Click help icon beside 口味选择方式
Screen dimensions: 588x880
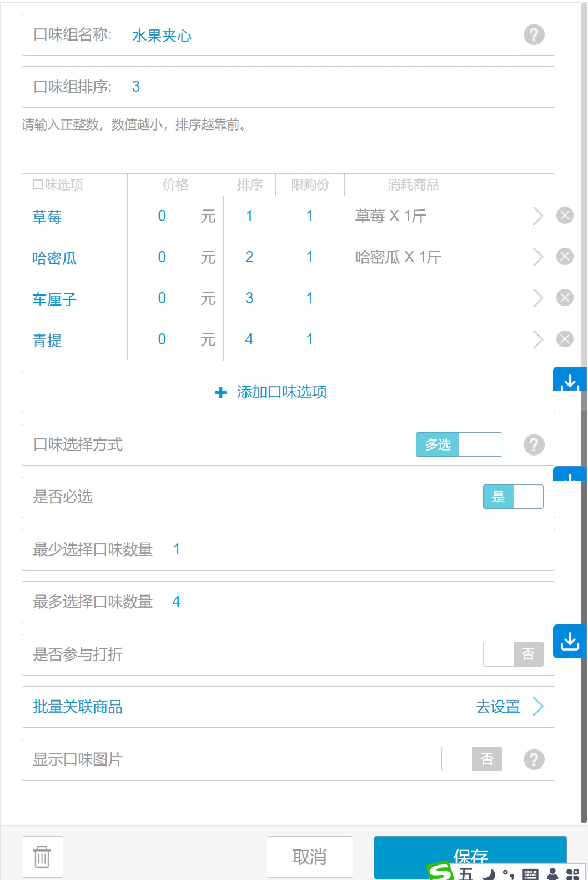[x=534, y=445]
